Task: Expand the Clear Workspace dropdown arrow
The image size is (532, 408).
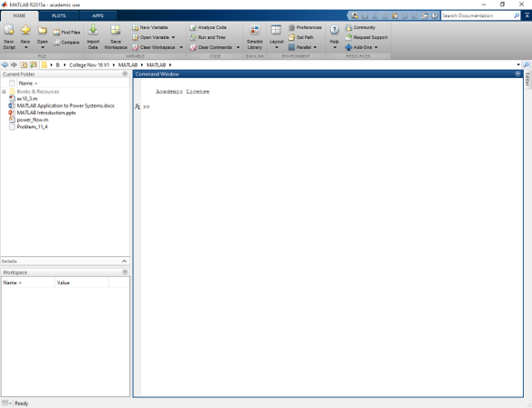Action: [181, 47]
